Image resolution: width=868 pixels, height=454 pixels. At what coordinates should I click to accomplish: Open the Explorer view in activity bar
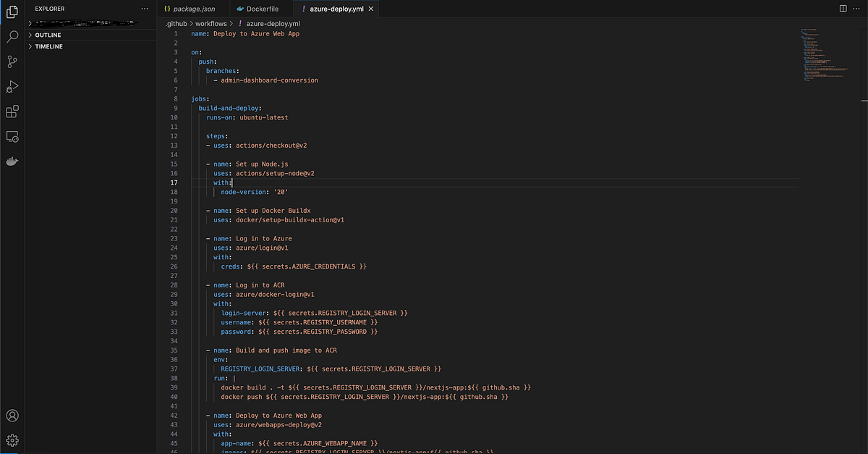click(x=12, y=11)
